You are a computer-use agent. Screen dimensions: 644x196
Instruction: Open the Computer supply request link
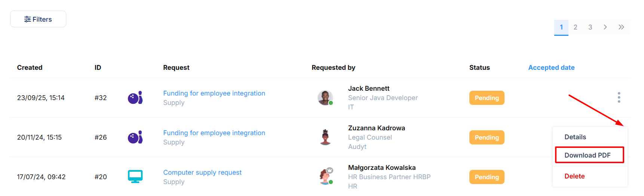click(x=202, y=172)
